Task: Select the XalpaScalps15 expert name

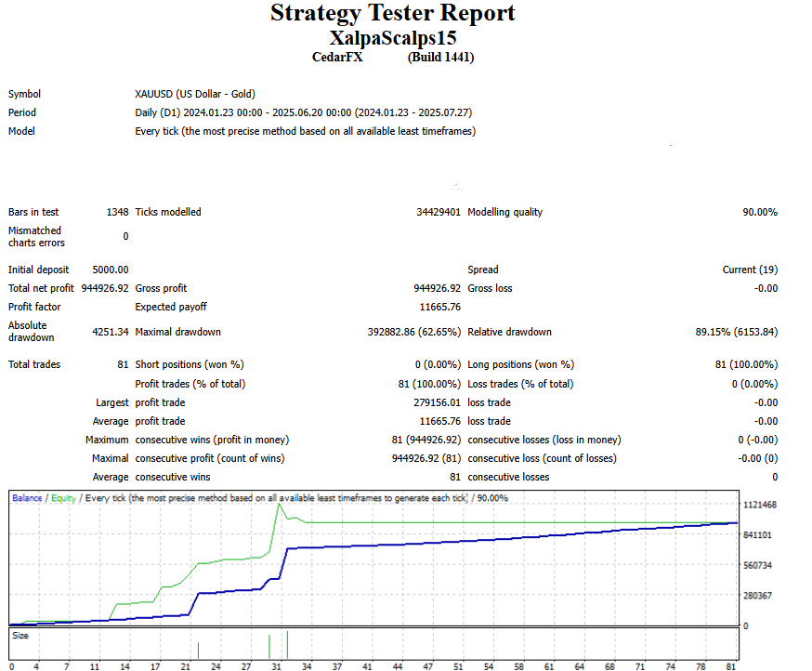Action: (393, 38)
